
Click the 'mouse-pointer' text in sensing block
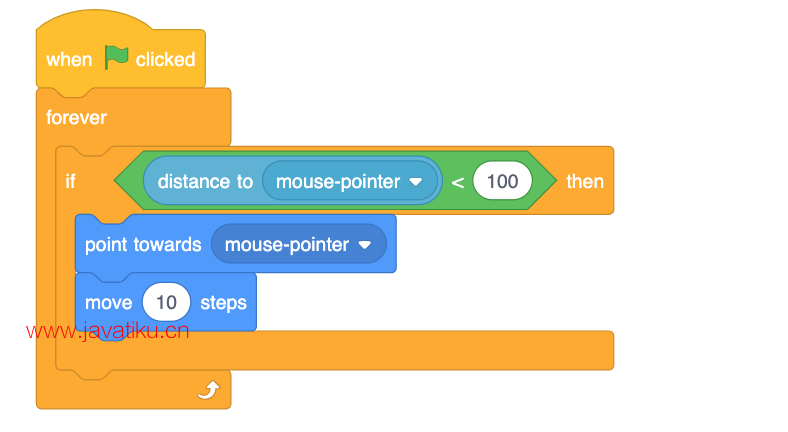point(338,181)
